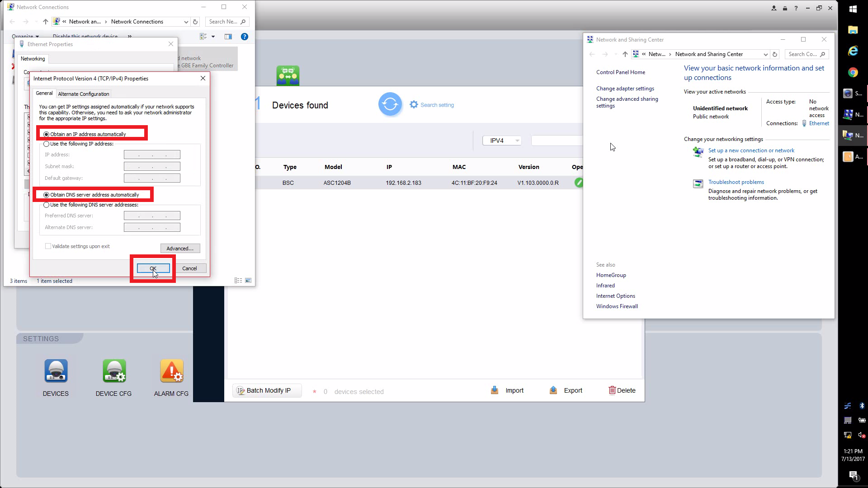Click the blue refresh devices icon
The height and width of the screenshot is (488, 868).
[390, 104]
